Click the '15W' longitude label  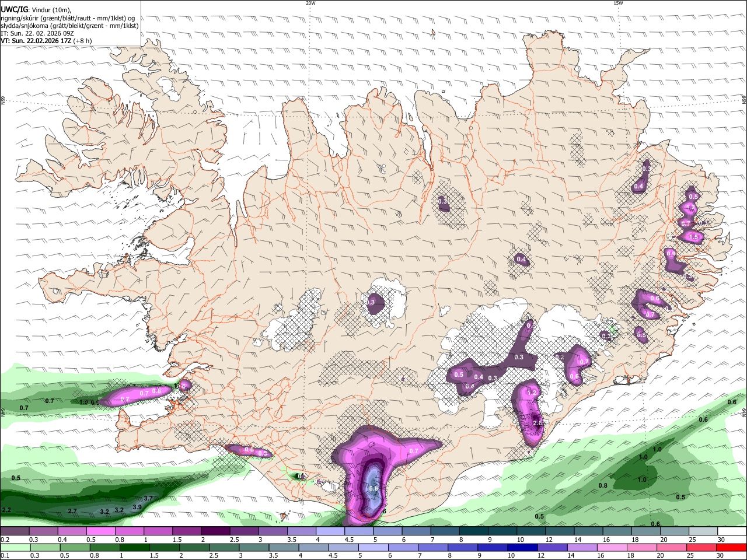coord(617,3)
